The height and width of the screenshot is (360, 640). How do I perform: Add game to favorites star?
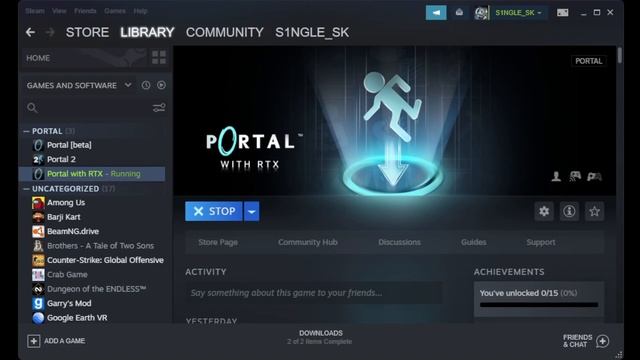(594, 211)
